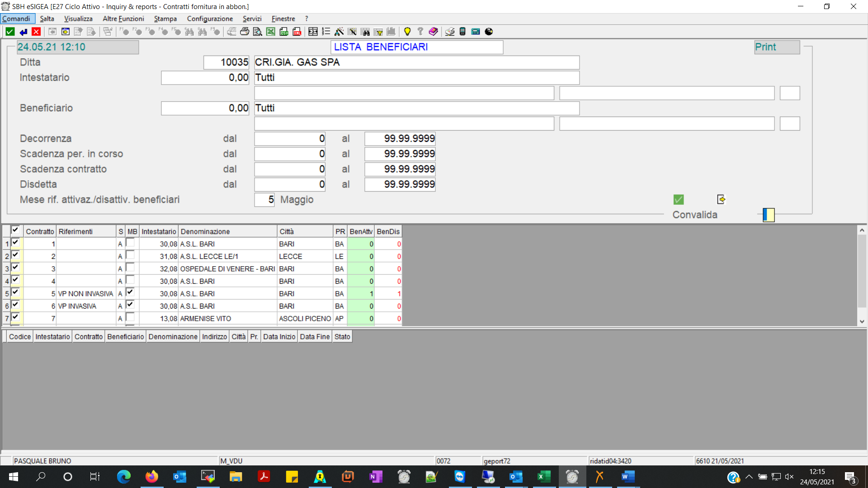Screen dimensions: 868x488
Task: Click the green Convalida checkmark icon
Action: pos(678,199)
